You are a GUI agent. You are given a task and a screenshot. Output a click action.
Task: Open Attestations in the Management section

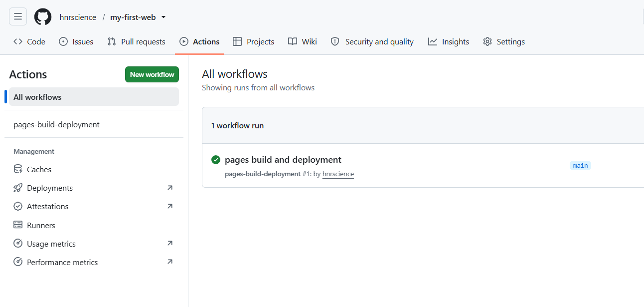(x=94, y=206)
